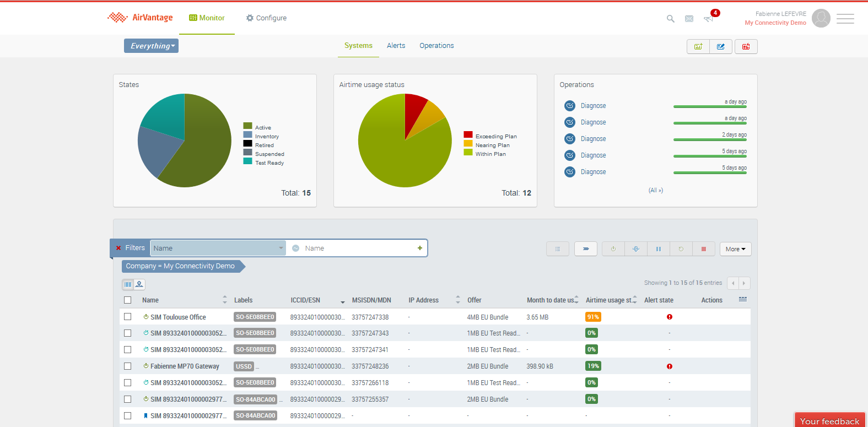Screen dimensions: 868x427
Task: Switch to map view icon
Action: (x=139, y=284)
